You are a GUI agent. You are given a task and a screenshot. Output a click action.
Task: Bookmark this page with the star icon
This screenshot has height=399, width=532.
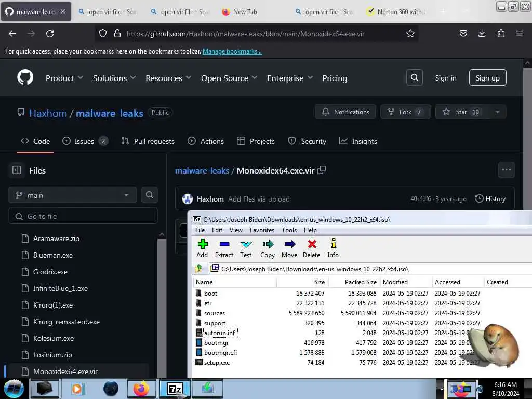coord(410,34)
